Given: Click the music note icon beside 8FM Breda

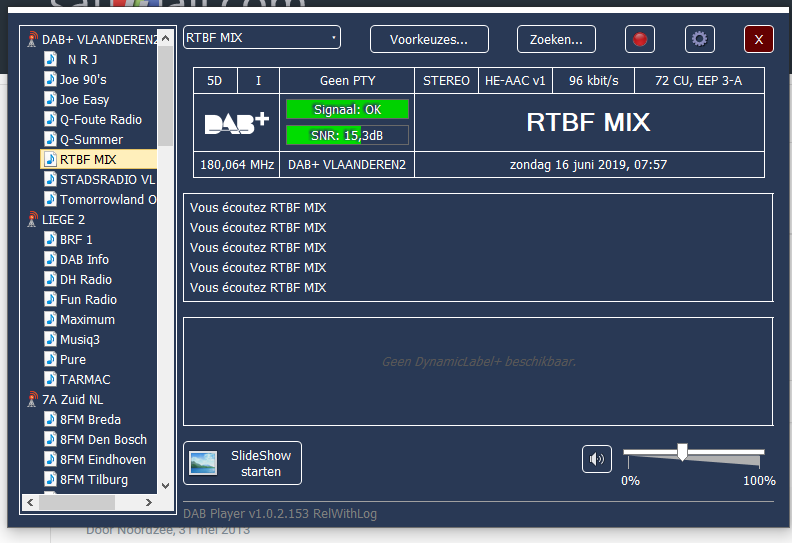Looking at the screenshot, I should [x=51, y=419].
